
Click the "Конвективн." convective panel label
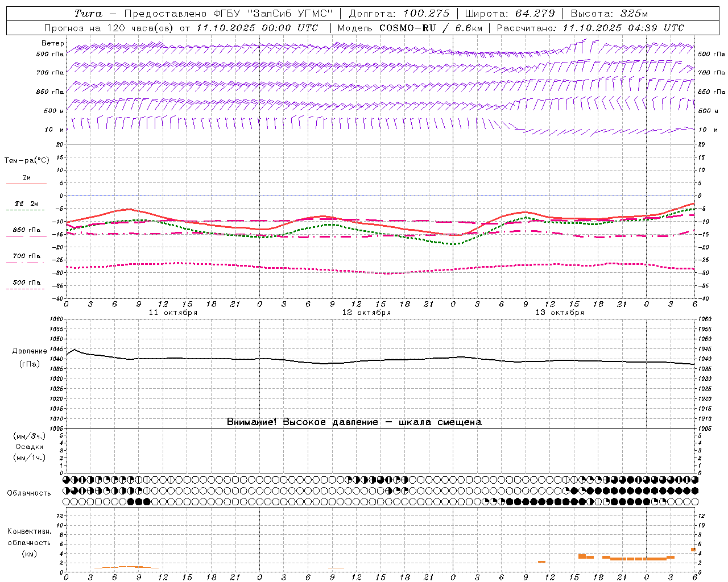tap(29, 531)
